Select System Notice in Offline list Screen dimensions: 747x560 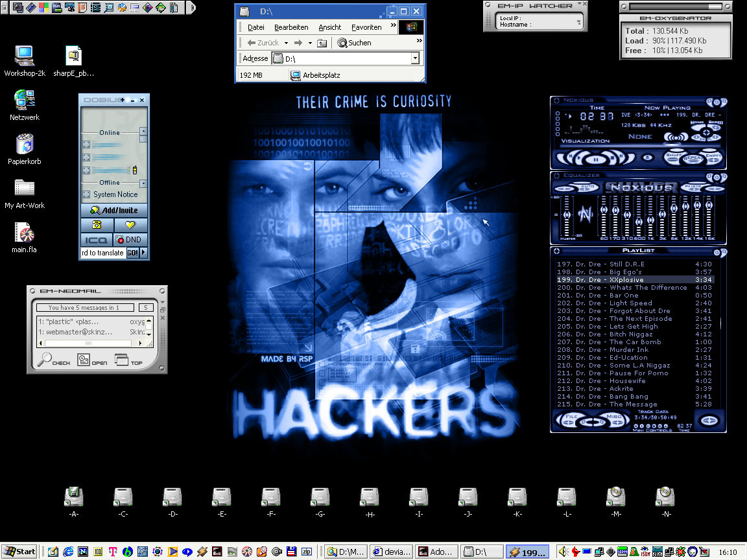click(115, 194)
